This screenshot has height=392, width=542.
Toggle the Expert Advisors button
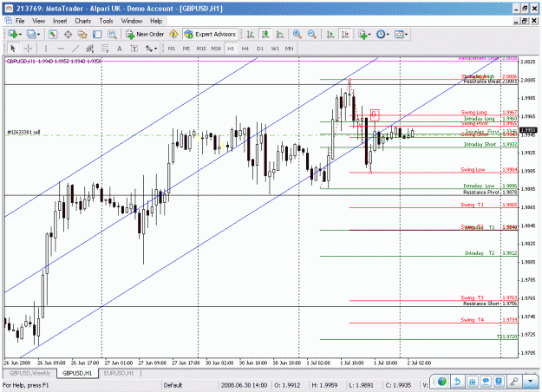click(x=210, y=34)
